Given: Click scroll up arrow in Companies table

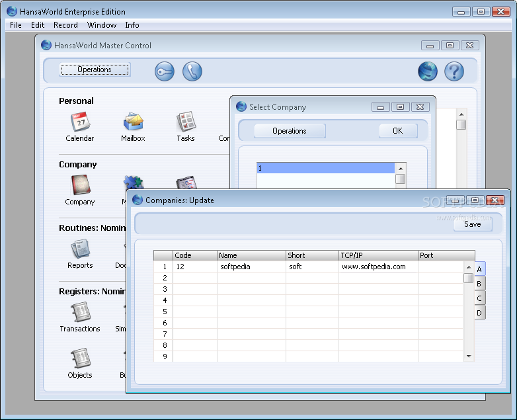Looking at the screenshot, I should (469, 267).
